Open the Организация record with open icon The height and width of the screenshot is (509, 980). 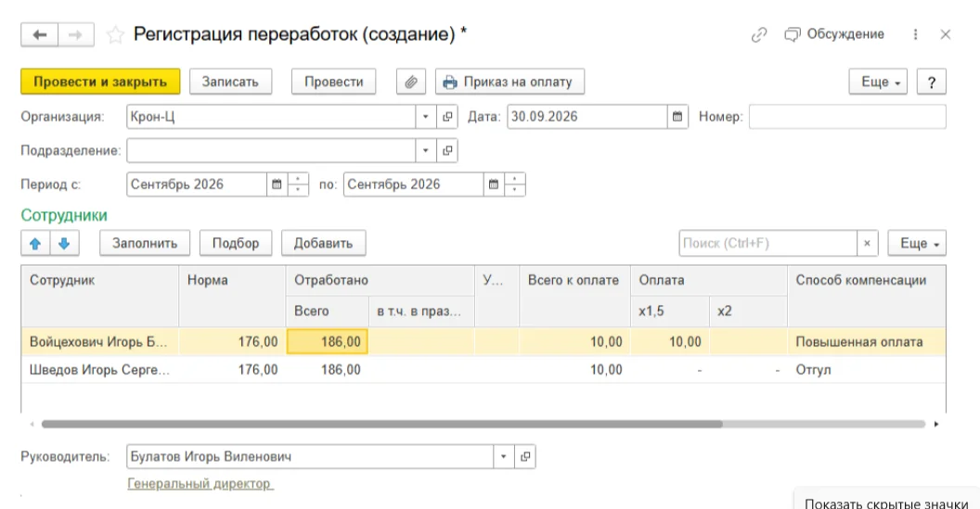coord(447,117)
